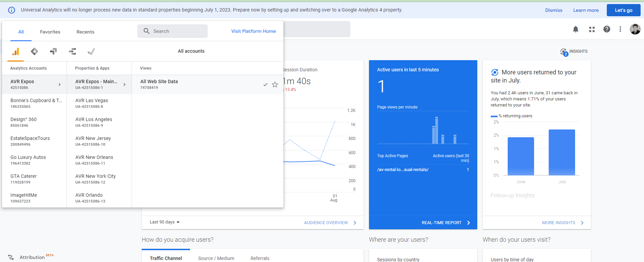Open the Insights icon with badge
Screen dimensions: 644x262
point(564,52)
